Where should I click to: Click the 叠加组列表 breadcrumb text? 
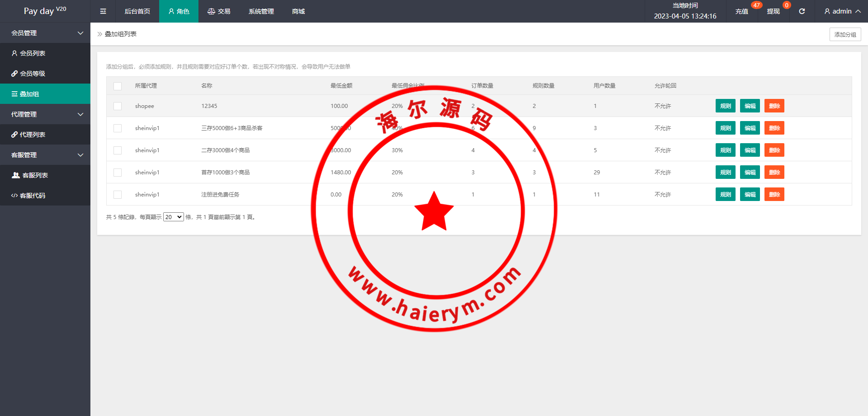(x=121, y=34)
